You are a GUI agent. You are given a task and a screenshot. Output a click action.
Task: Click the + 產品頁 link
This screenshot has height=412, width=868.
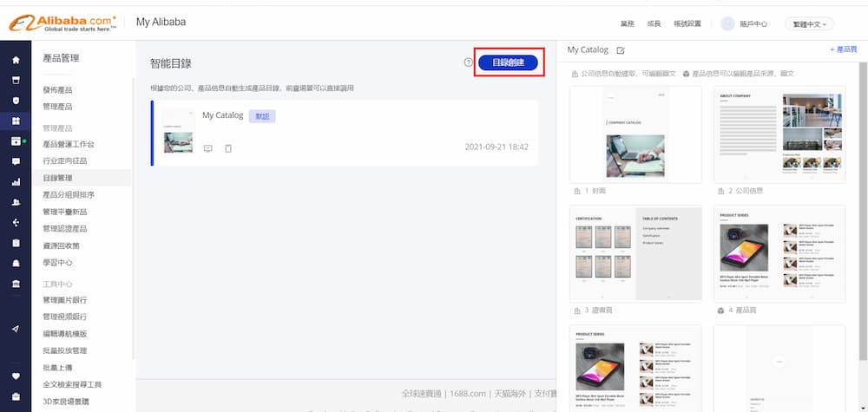[844, 49]
